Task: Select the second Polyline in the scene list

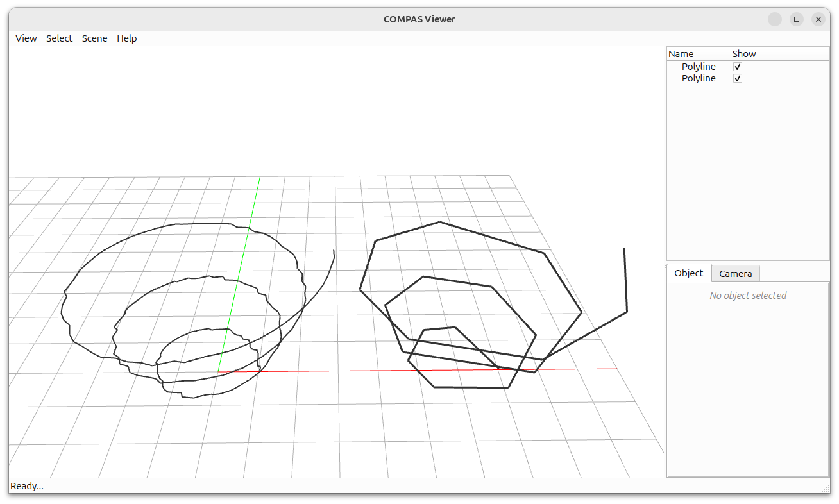Action: [x=699, y=78]
